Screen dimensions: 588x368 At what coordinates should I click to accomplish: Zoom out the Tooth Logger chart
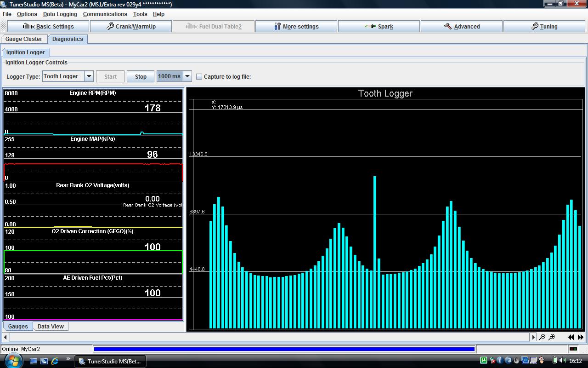[x=542, y=337]
